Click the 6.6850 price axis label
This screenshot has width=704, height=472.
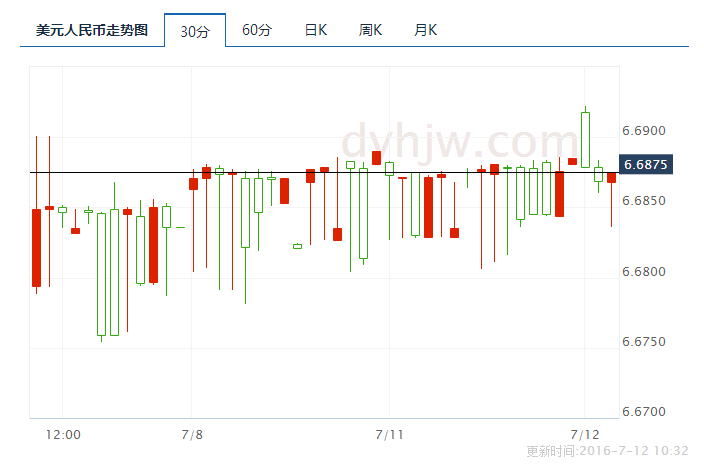(x=643, y=201)
